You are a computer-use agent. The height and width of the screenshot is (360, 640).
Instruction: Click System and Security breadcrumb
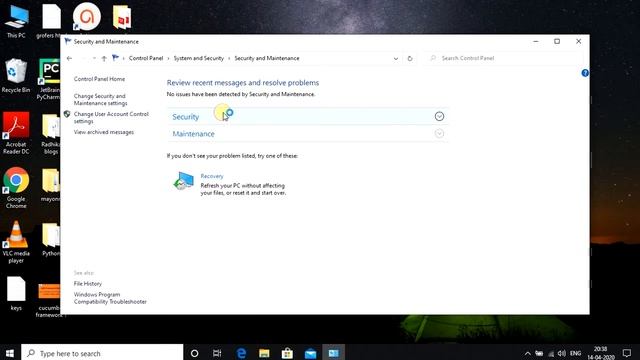click(199, 58)
